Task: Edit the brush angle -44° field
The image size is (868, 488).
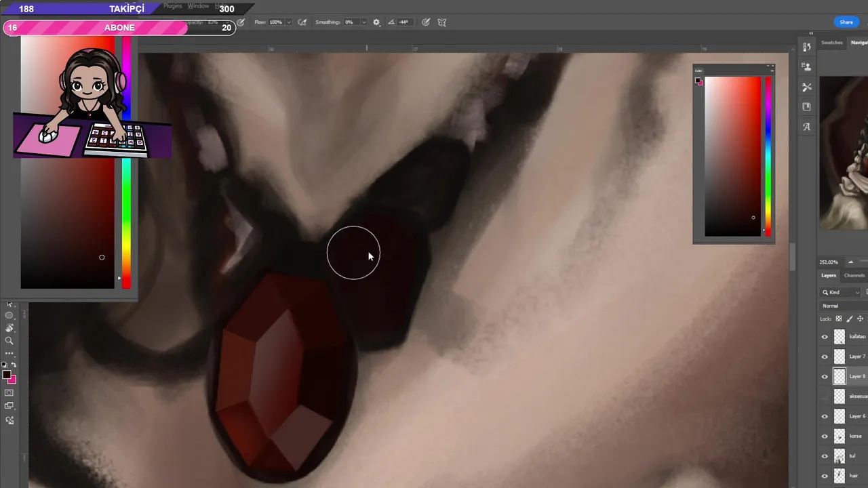Action: [404, 22]
